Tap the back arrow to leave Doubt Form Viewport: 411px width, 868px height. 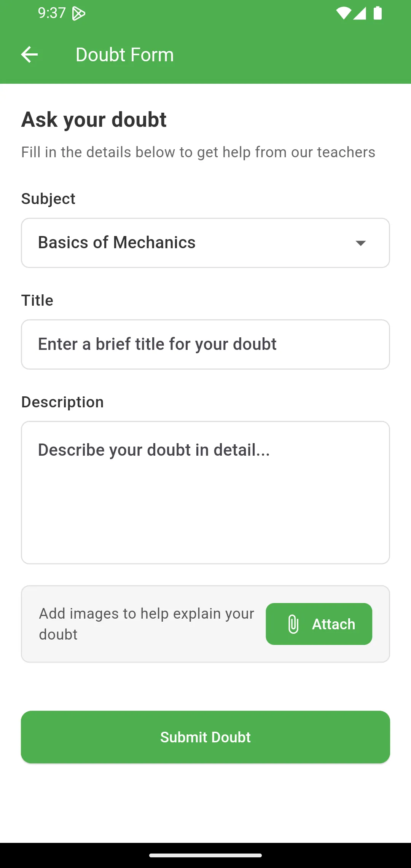pos(29,54)
